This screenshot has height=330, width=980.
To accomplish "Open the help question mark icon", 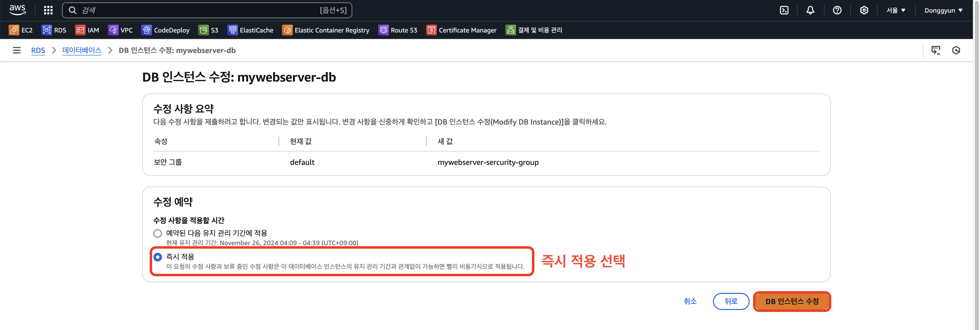I will (837, 10).
